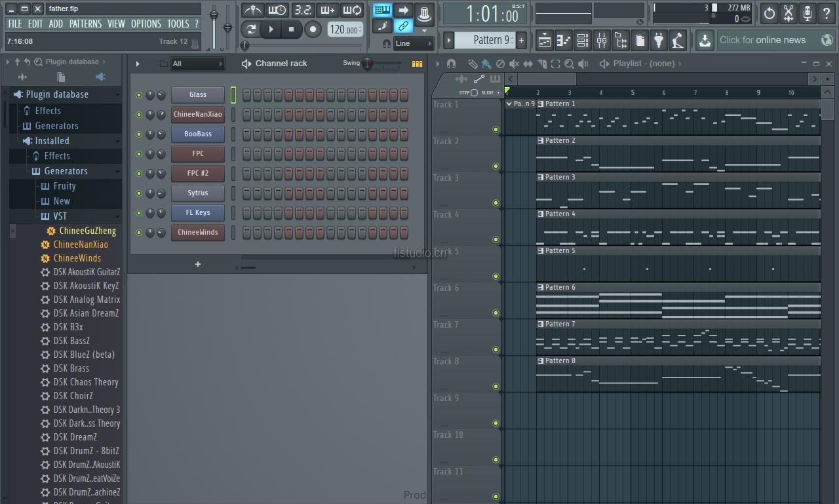This screenshot has width=839, height=504.
Task: Click the undo history clock icon
Action: tap(770, 12)
